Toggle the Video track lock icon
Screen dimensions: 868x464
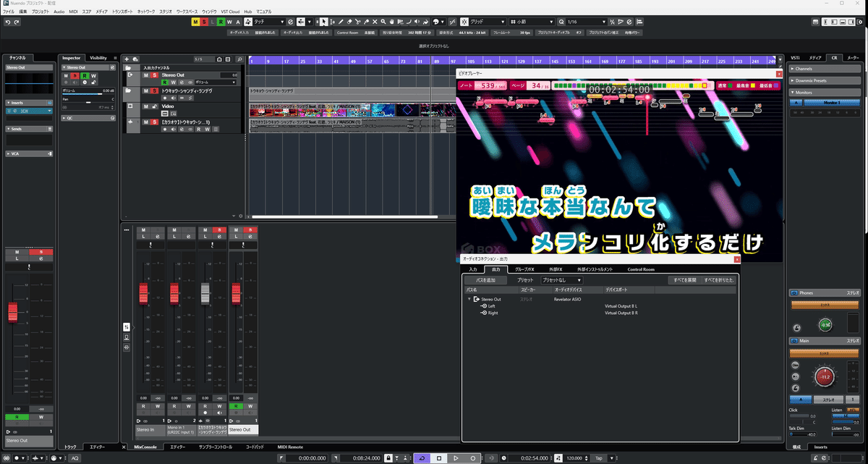pos(155,106)
